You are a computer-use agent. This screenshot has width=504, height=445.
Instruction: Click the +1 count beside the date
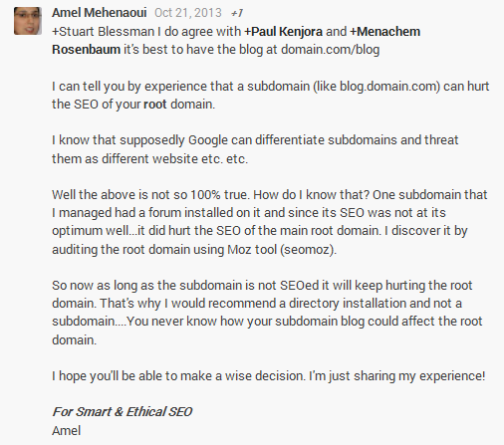[x=237, y=13]
